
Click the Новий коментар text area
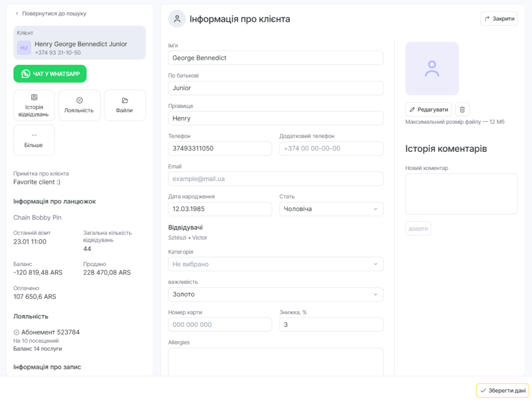[x=461, y=194]
